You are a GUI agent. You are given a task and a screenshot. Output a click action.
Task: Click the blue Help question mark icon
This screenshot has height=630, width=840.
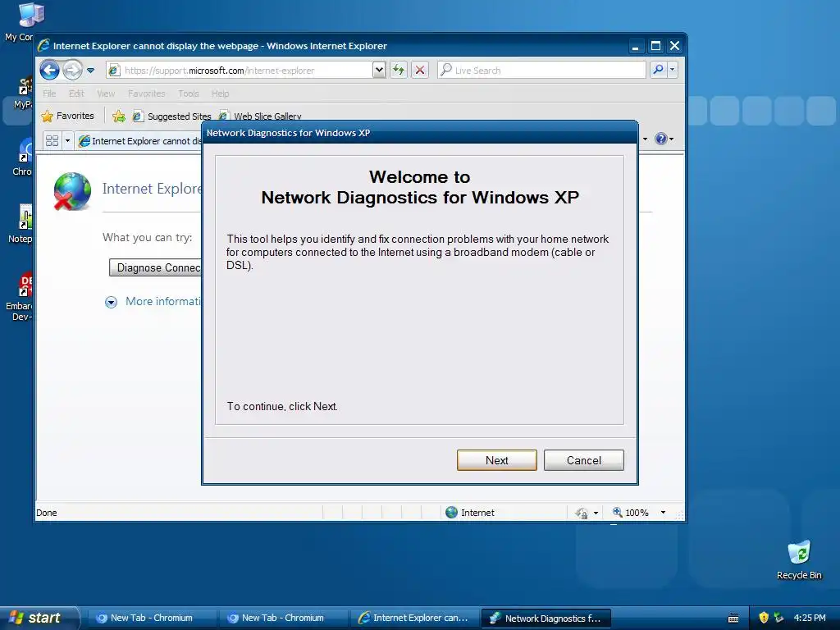(x=661, y=139)
